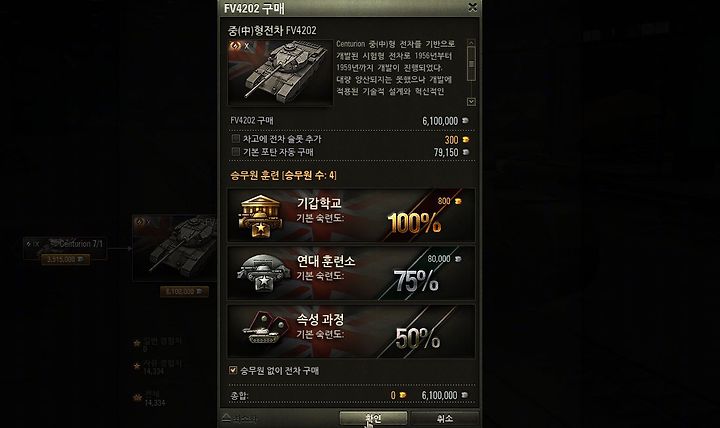The image size is (720, 428).
Task: Click the FV4202 tank preview image
Action: [280, 73]
